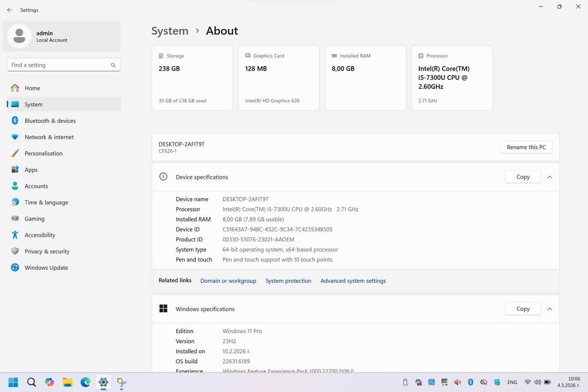
Task: Click the Edition value Windows 11 Pro
Action: pyautogui.click(x=242, y=331)
